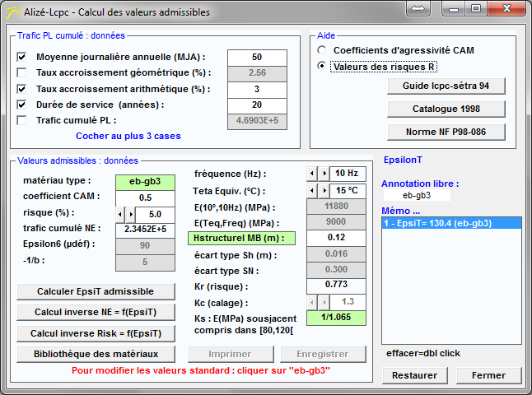Screen dimensions: 532x395
Task: Maximize the Alizé-Lcpc window
Action: (476, 8)
